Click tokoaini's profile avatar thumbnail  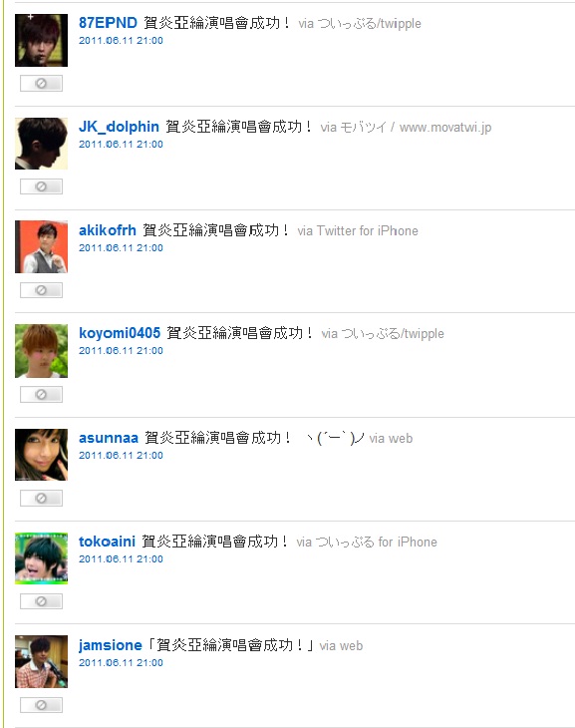point(41,558)
